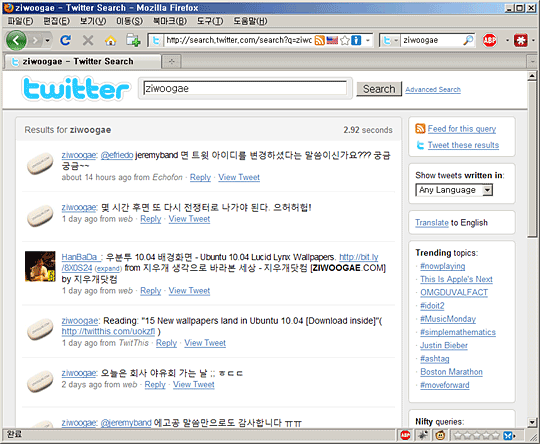
Task: Open the 편집(E) menu
Action: [x=56, y=21]
